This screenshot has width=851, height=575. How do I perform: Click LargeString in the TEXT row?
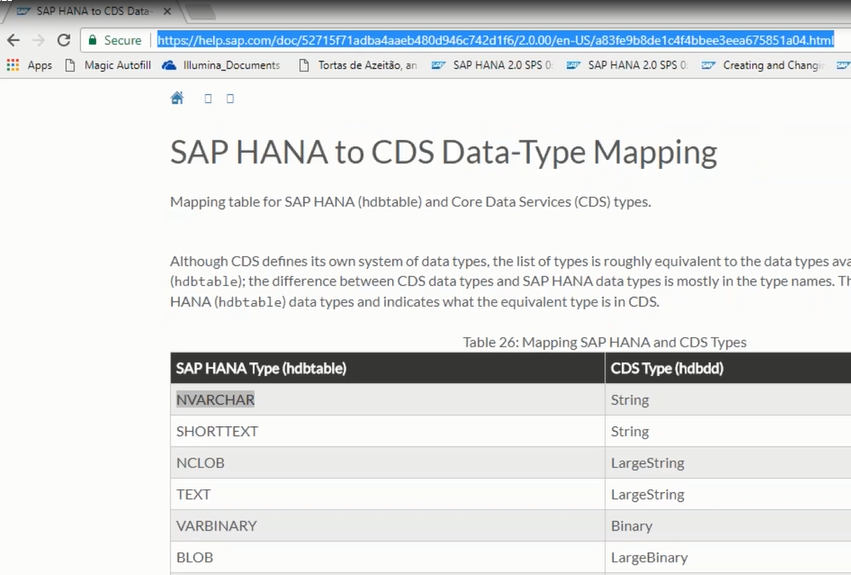(647, 495)
